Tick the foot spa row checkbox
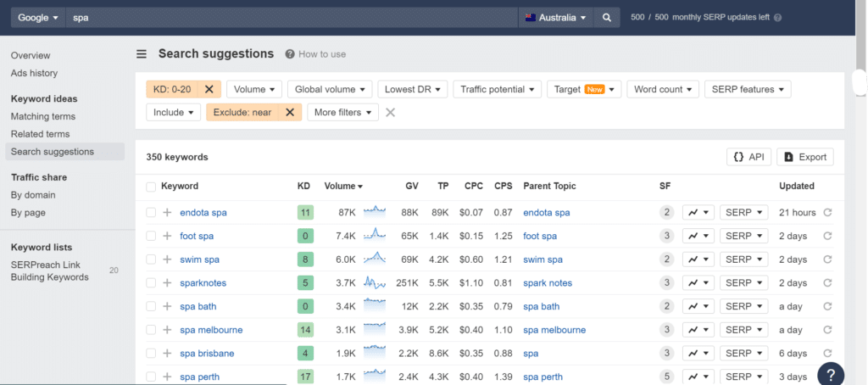This screenshot has height=385, width=868. [x=151, y=236]
